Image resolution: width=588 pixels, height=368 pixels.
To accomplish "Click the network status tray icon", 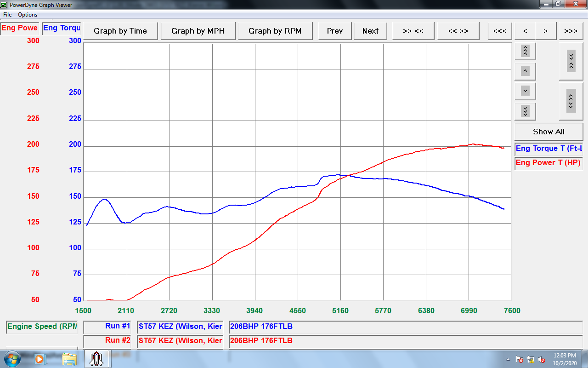I will (x=531, y=359).
